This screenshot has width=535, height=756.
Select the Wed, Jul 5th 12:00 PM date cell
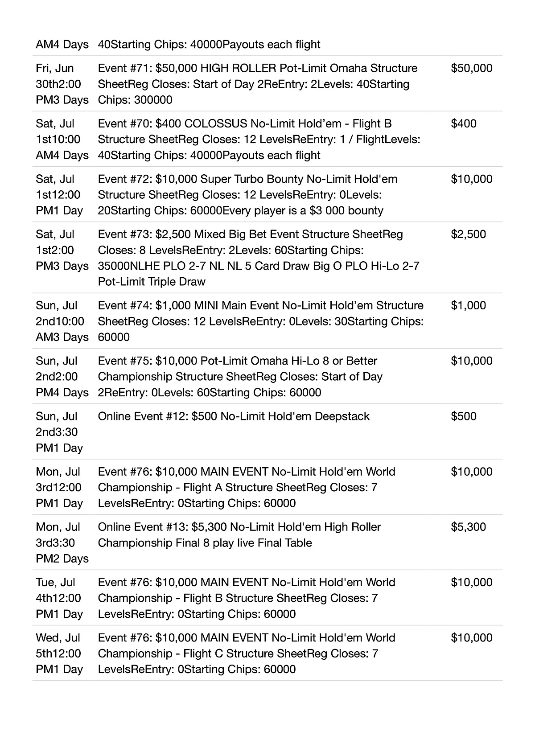pyautogui.click(x=59, y=653)
